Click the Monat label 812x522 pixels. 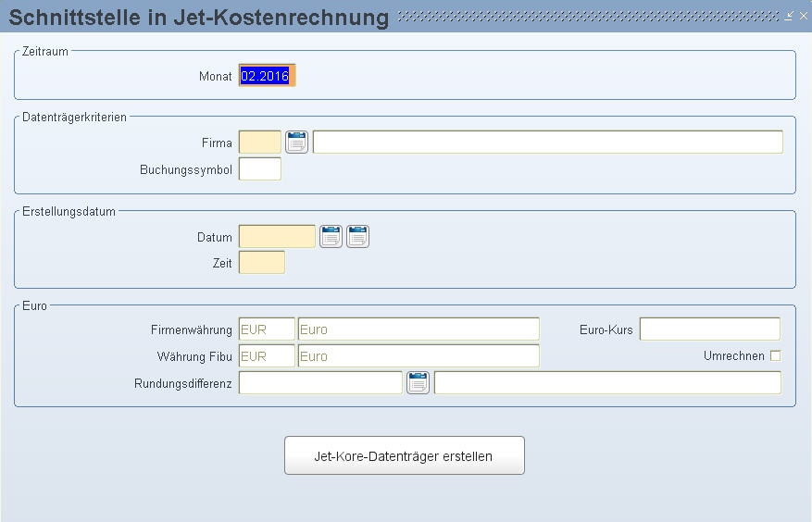point(216,76)
